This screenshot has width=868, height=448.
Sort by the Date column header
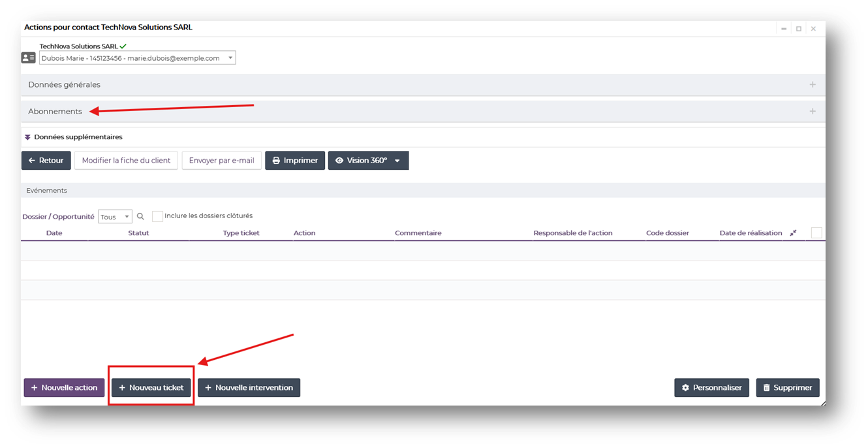pyautogui.click(x=54, y=233)
